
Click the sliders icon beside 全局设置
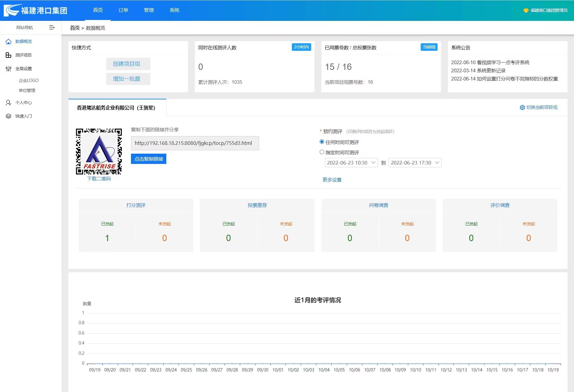pos(8,69)
